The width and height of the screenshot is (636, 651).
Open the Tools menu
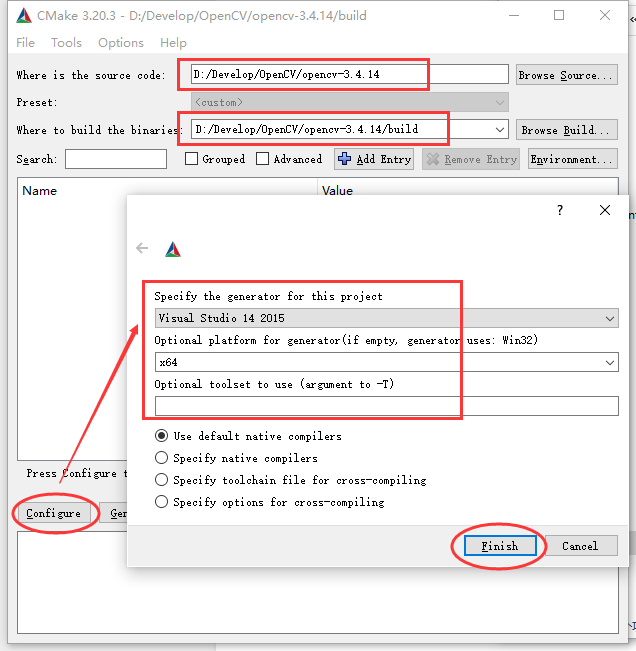click(x=66, y=43)
